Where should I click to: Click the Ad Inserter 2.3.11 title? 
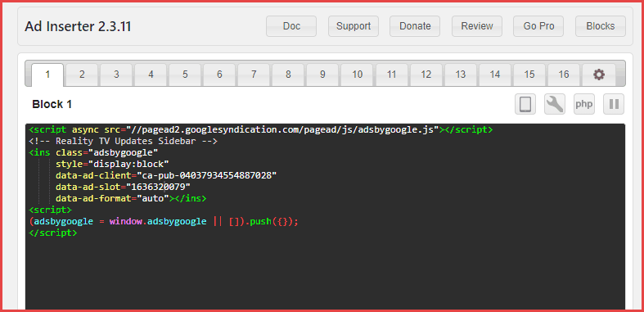(78, 26)
